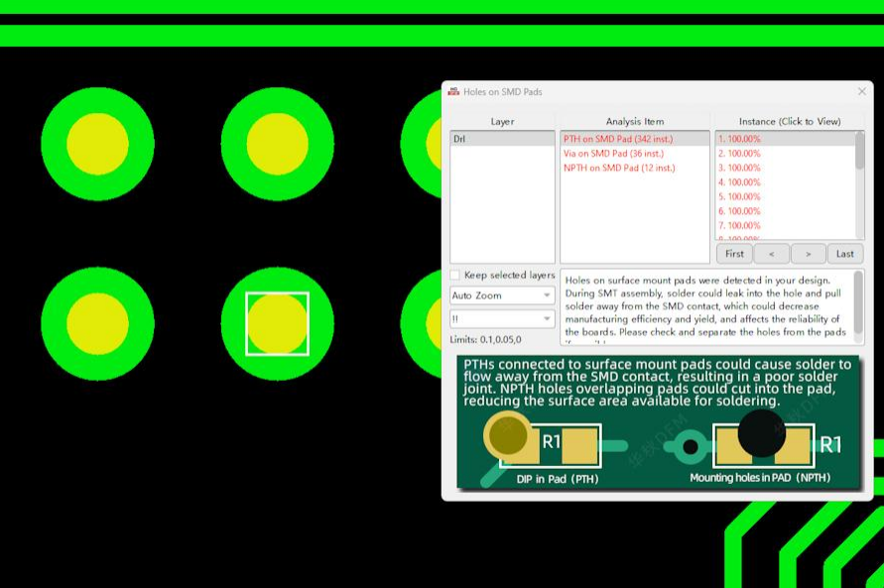Expand the '!!' severity dropdown
This screenshot has width=884, height=588.
pyautogui.click(x=502, y=319)
